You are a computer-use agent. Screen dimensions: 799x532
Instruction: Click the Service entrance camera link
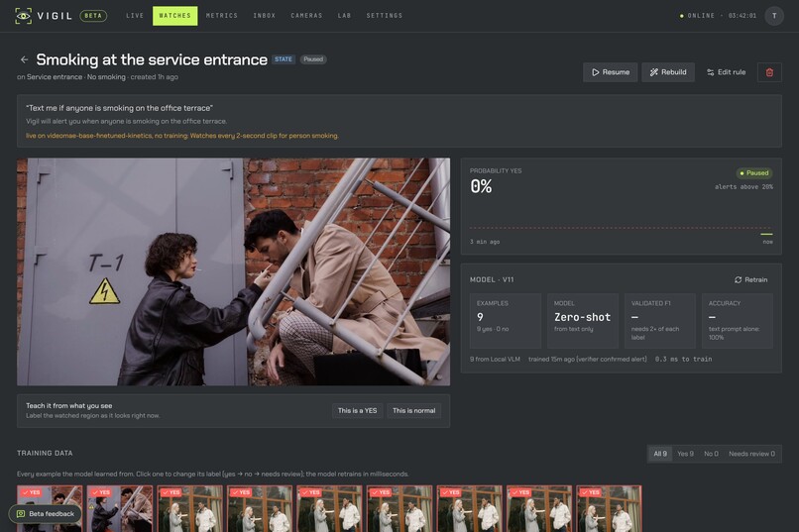click(55, 77)
